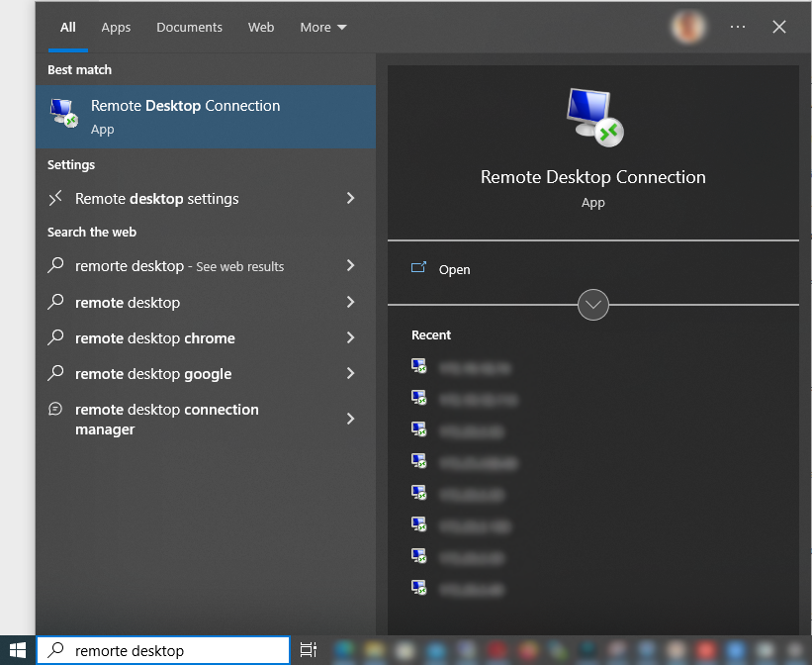812x665 pixels.
Task: Open Task View on the taskbar
Action: [x=309, y=650]
